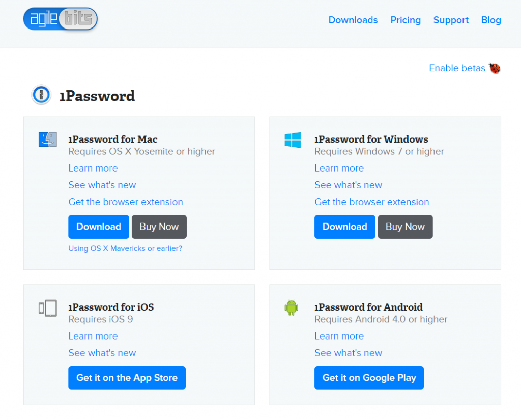Get the browser extension for Mac
This screenshot has width=521, height=420.
(x=126, y=202)
